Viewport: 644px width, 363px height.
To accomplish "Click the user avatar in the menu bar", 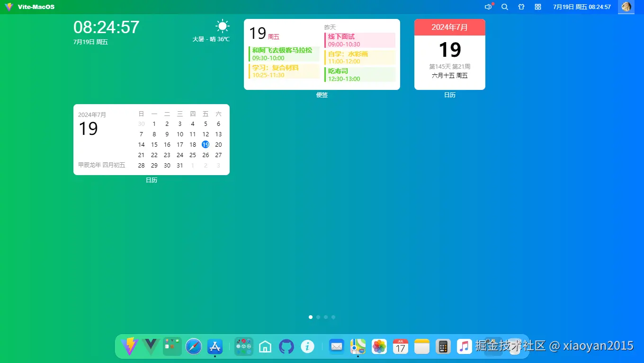I will [x=626, y=7].
